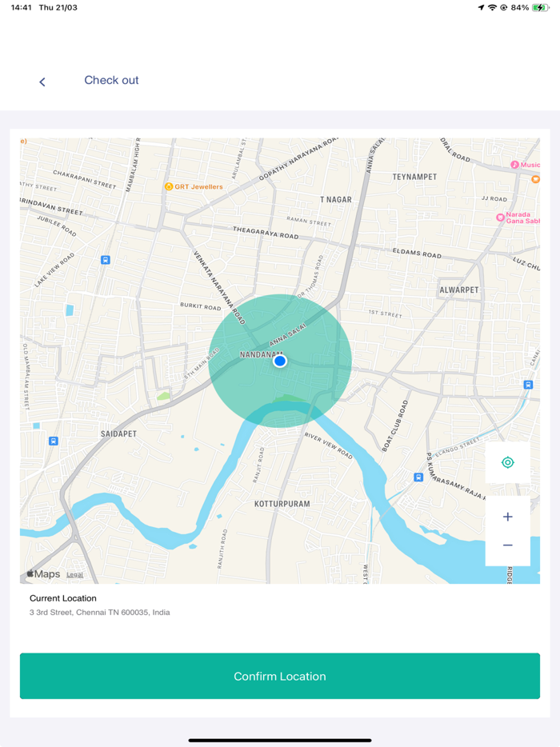The width and height of the screenshot is (560, 747).
Task: Tap transit station icon near Lake View Road
Action: click(106, 260)
